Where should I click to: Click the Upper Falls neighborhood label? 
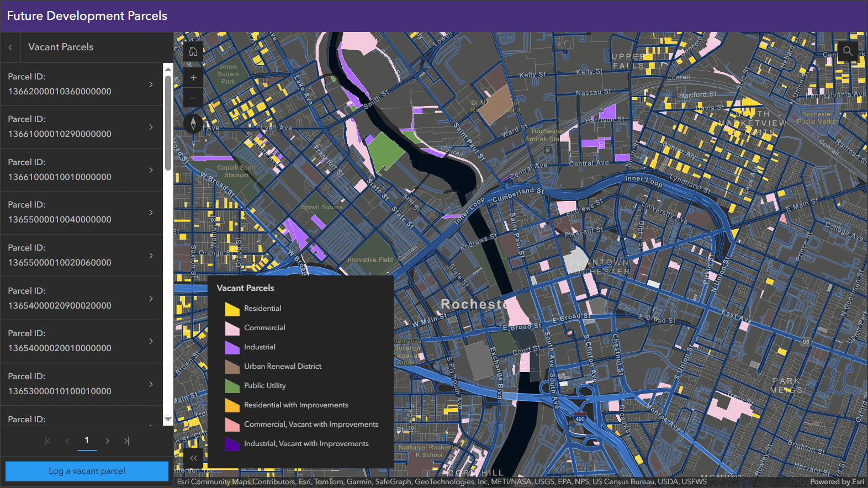point(628,61)
